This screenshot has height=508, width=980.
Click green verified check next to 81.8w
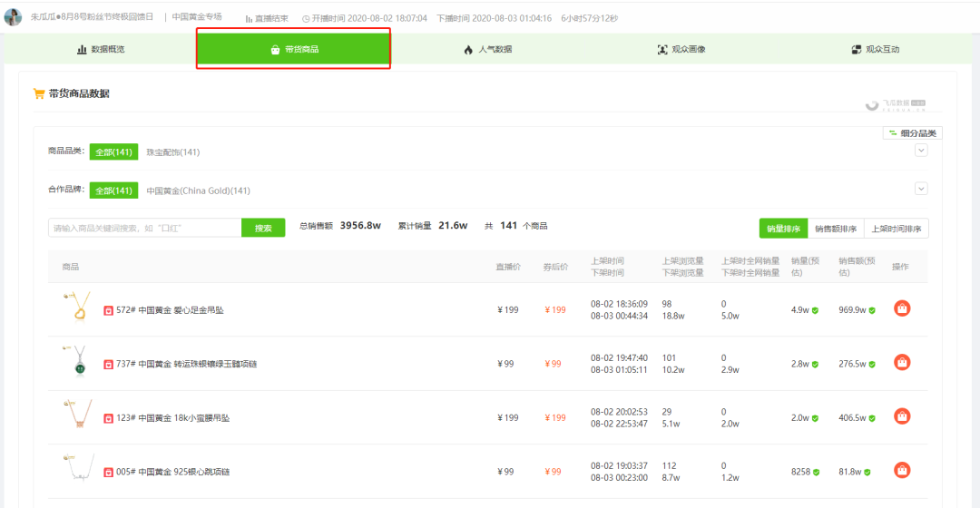tap(867, 473)
